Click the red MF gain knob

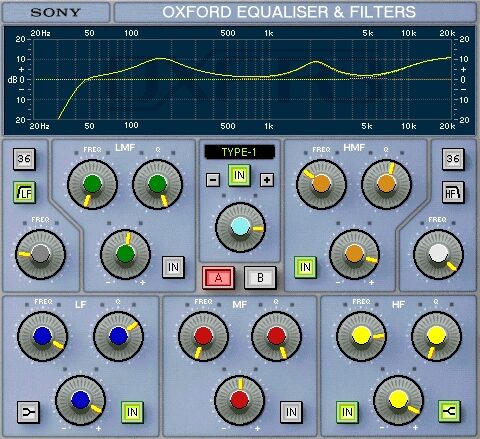click(x=239, y=400)
